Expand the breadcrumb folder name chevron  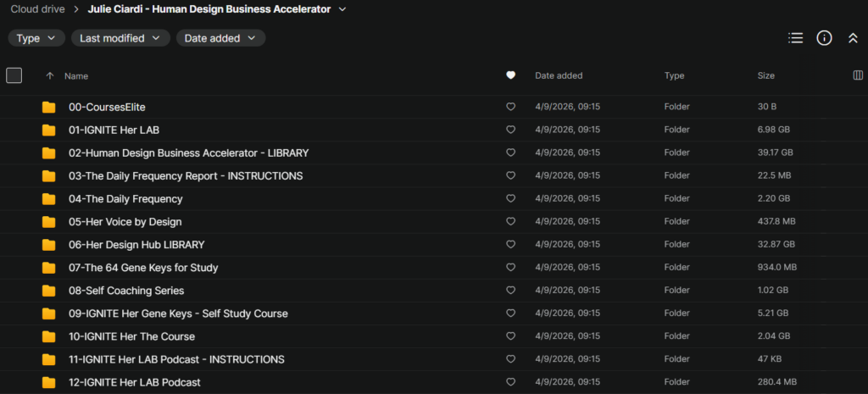coord(342,9)
